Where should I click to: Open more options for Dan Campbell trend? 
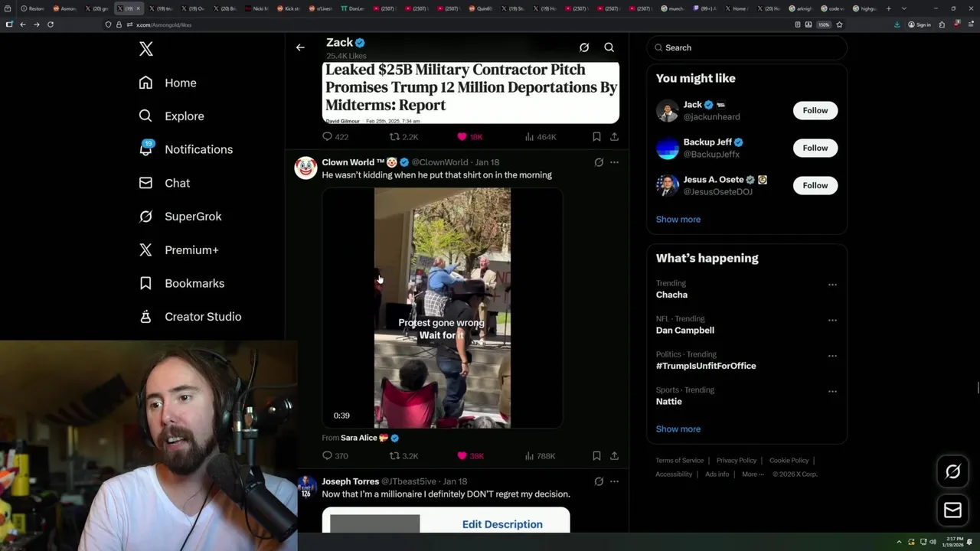pos(832,320)
